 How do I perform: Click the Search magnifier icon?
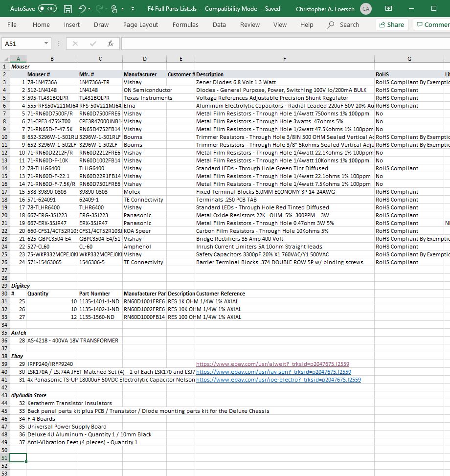tap(331, 24)
